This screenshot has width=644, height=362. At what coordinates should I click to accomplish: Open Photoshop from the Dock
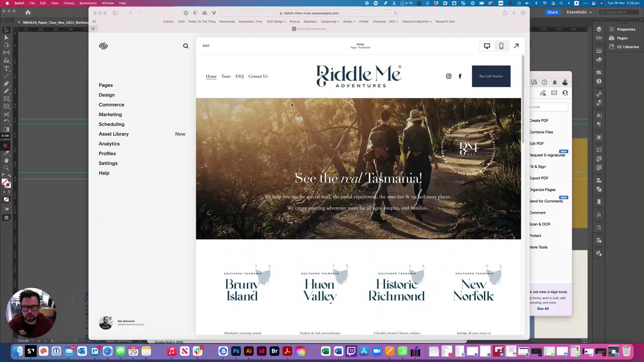coord(235,351)
